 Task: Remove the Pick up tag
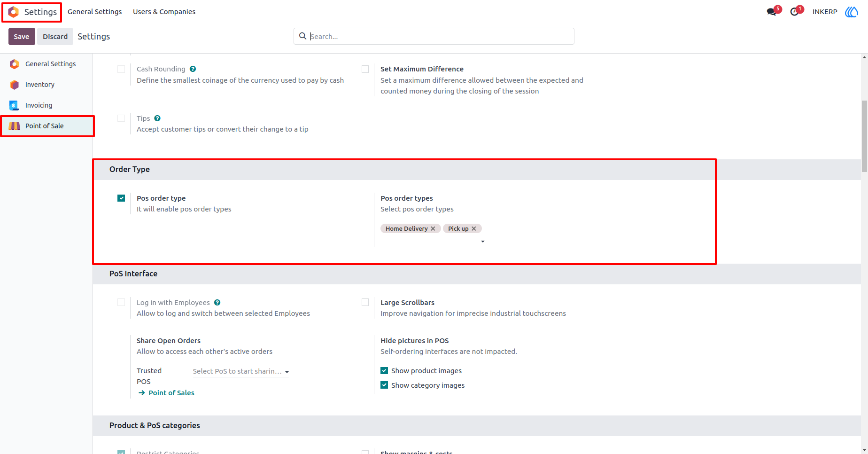point(474,228)
